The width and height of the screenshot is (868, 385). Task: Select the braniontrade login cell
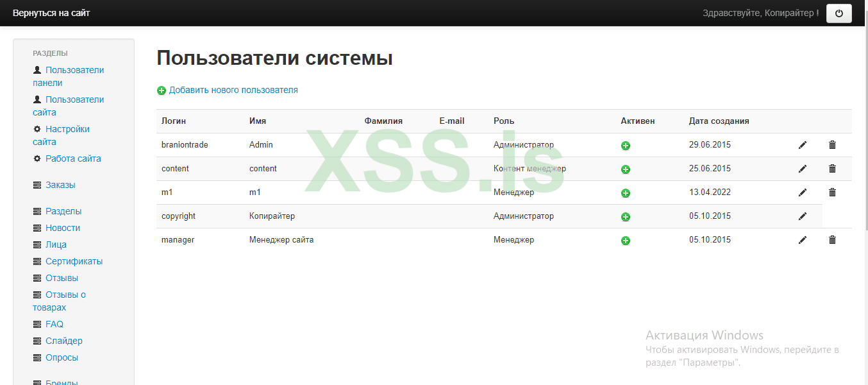click(x=185, y=145)
